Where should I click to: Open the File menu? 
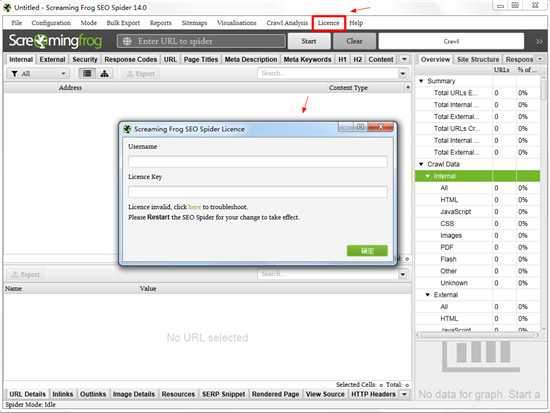click(16, 23)
